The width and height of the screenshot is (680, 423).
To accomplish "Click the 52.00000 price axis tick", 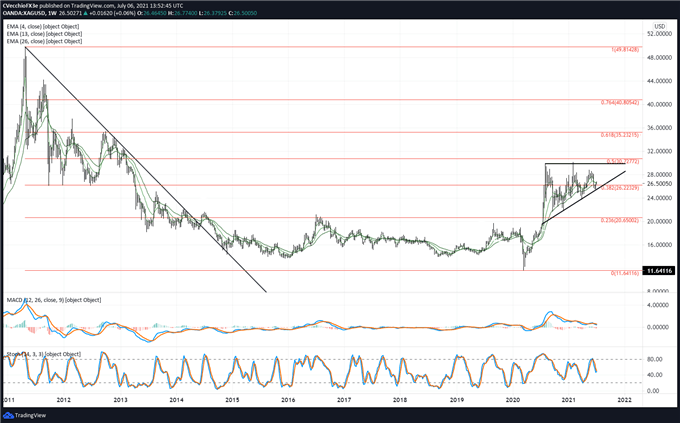I will [x=659, y=34].
